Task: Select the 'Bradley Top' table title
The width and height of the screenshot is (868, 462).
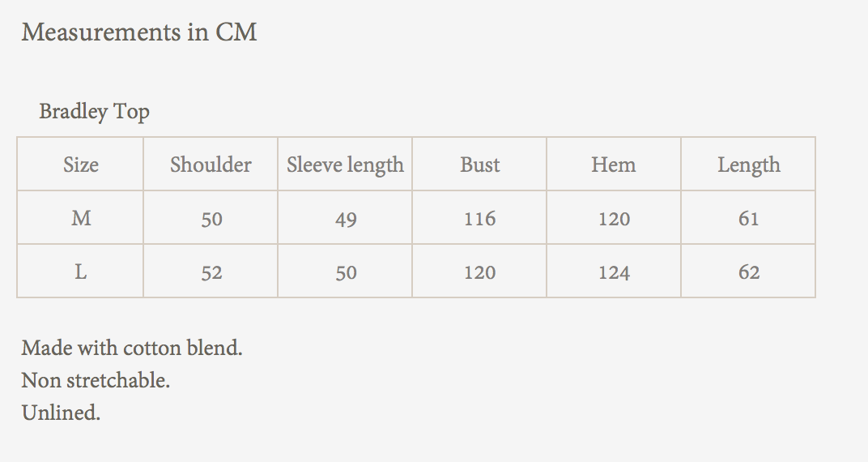Action: click(x=94, y=111)
